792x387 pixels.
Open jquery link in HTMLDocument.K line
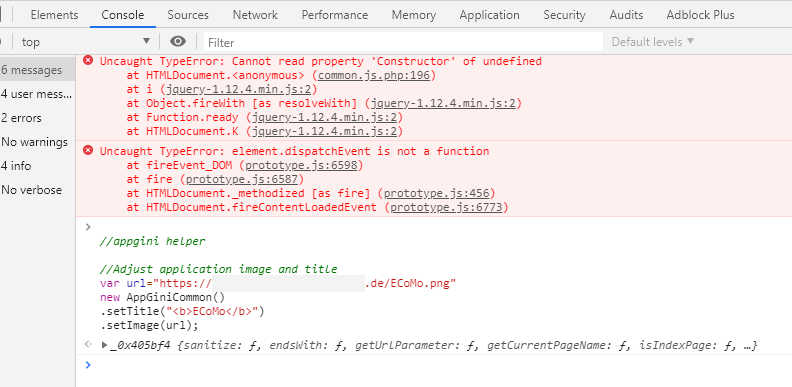click(x=324, y=131)
